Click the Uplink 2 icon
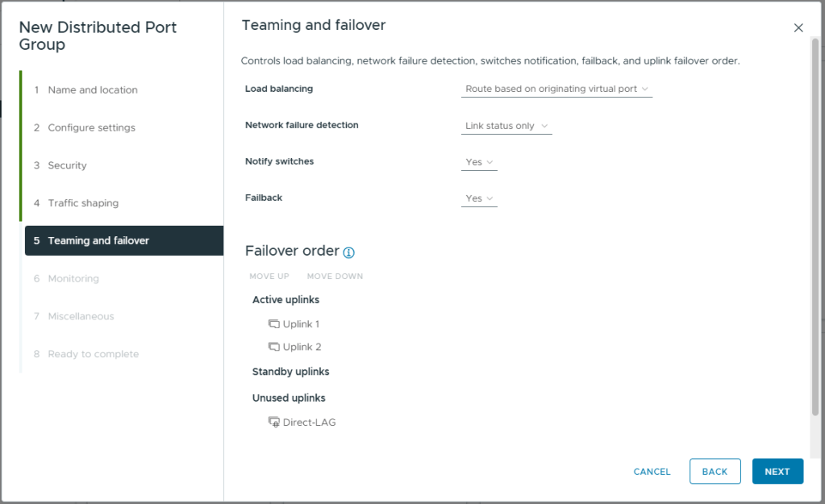The image size is (825, 504). click(x=273, y=347)
